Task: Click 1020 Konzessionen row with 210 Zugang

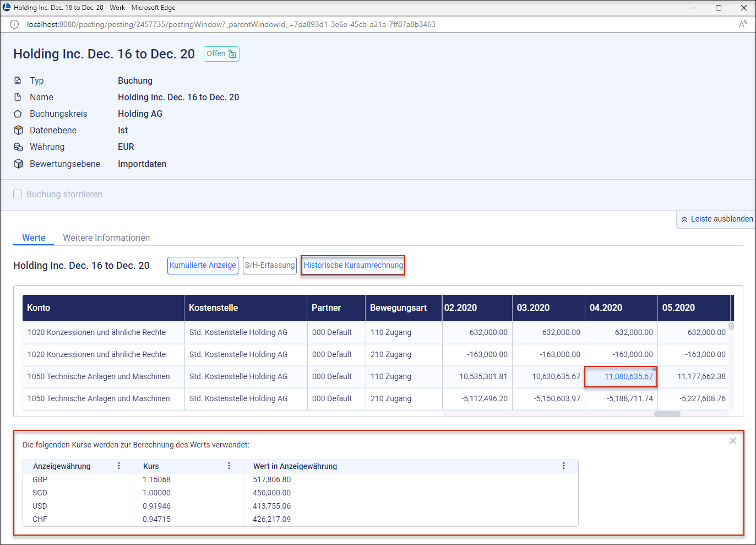Action: pos(376,354)
